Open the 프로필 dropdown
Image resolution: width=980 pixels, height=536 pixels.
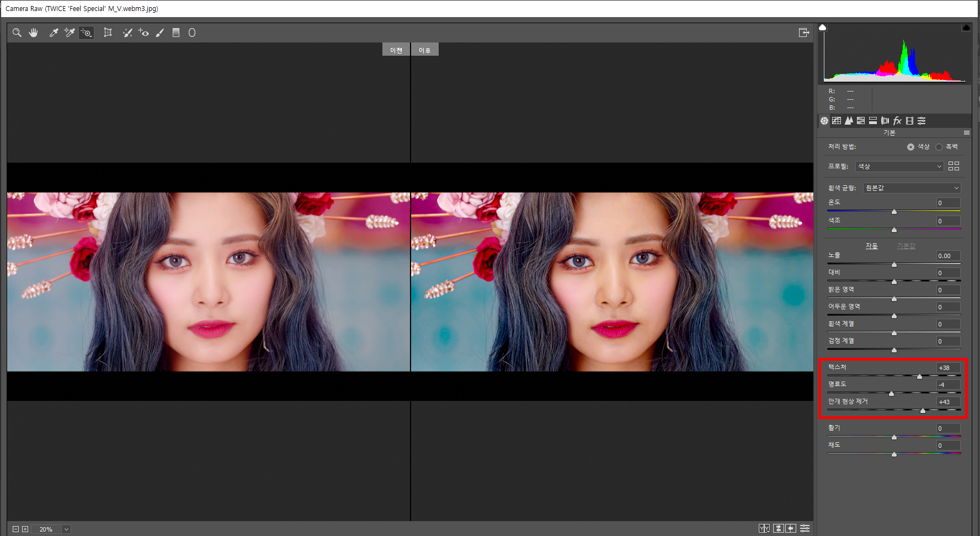[x=899, y=166]
